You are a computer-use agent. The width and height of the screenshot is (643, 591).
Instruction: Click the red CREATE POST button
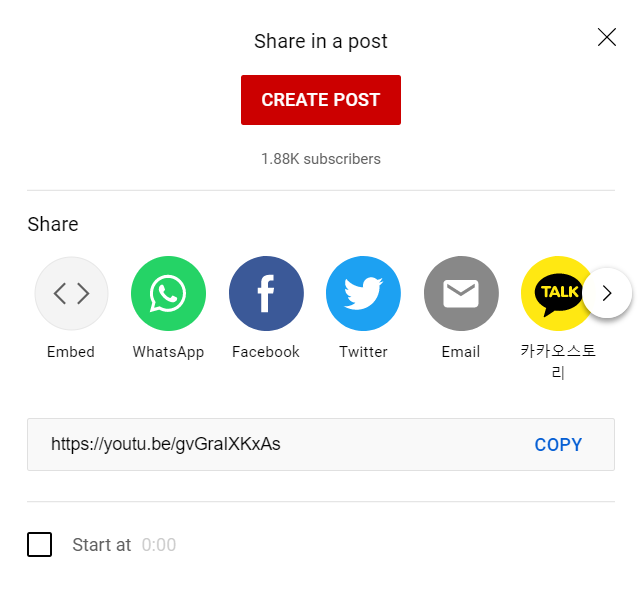click(x=321, y=100)
